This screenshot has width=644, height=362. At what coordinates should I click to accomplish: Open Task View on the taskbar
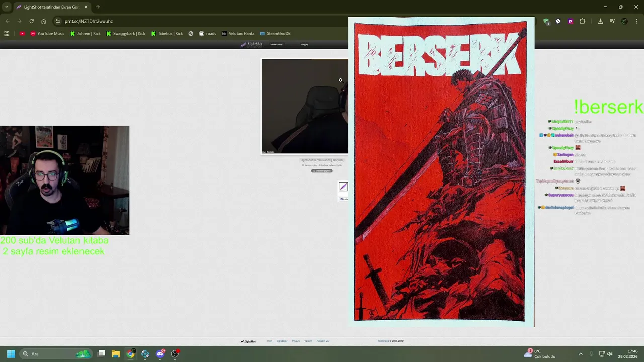coord(101,354)
